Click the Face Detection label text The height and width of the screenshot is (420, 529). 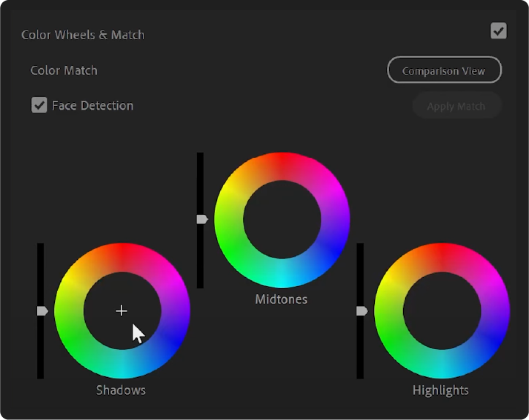coord(93,106)
